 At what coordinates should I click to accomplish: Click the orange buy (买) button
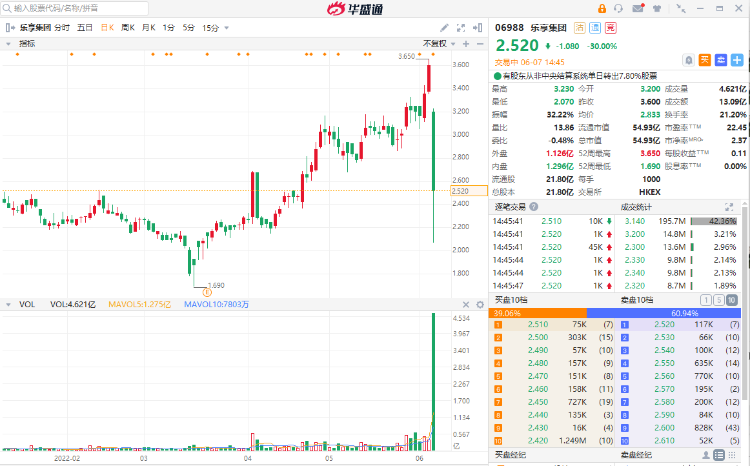coord(705,60)
